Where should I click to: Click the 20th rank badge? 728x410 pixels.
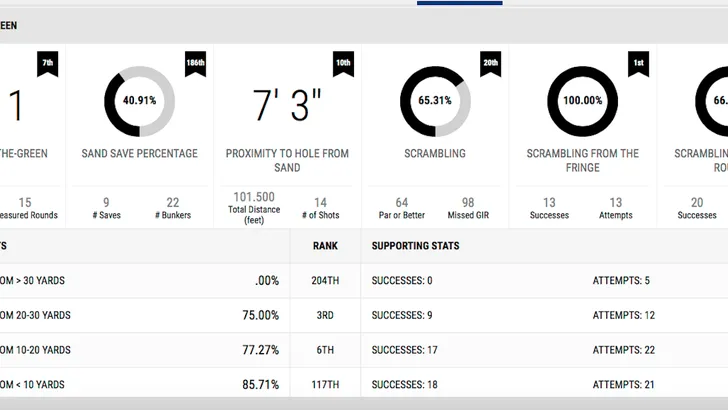pyautogui.click(x=490, y=63)
